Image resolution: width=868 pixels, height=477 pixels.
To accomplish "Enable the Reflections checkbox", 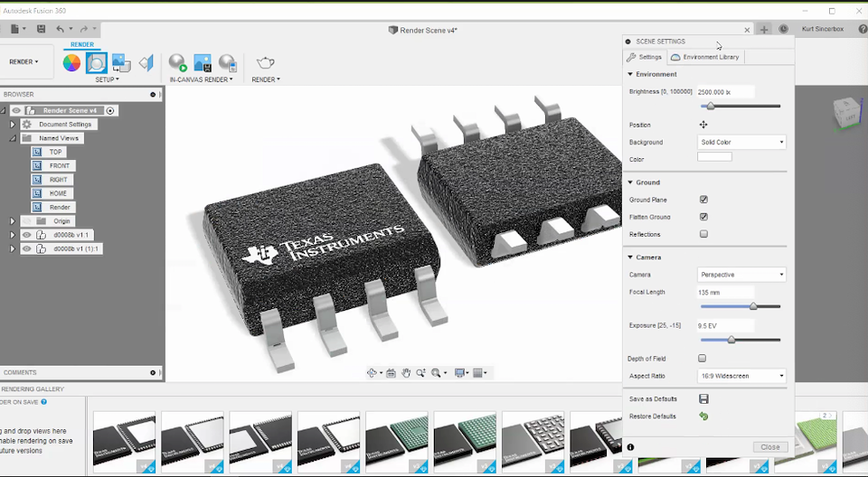I will (703, 234).
